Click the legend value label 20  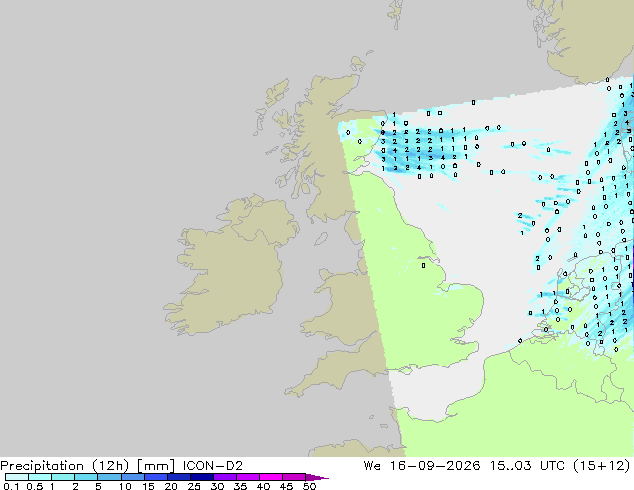pyautogui.click(x=171, y=486)
